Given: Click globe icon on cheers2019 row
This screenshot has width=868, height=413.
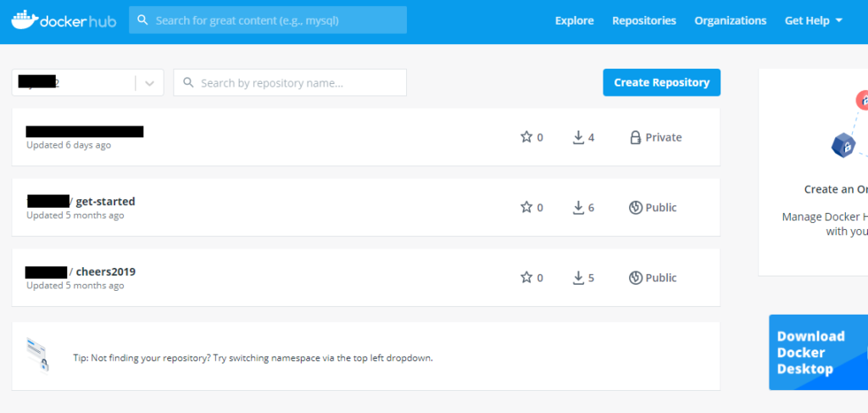Looking at the screenshot, I should click(x=636, y=278).
